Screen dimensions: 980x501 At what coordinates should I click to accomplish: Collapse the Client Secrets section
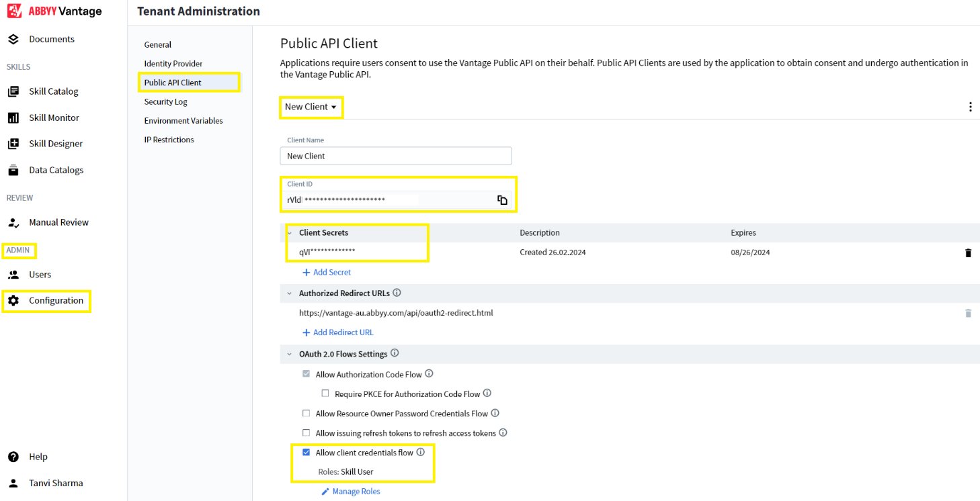tap(290, 233)
